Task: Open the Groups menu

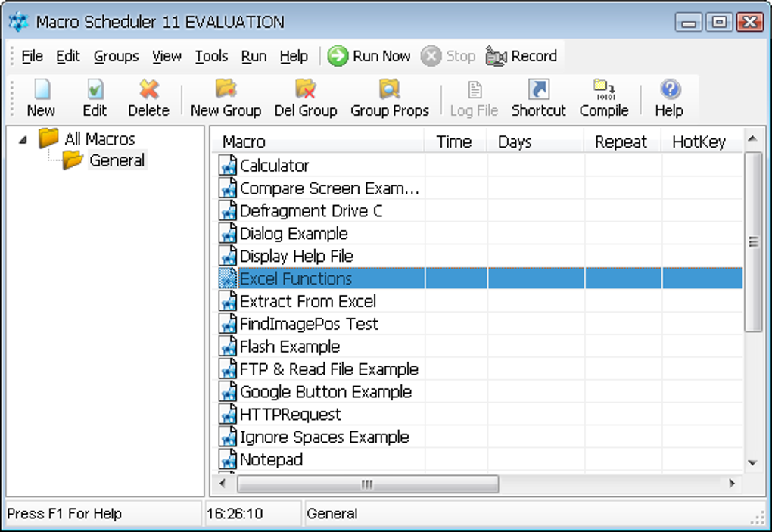Action: [x=117, y=56]
